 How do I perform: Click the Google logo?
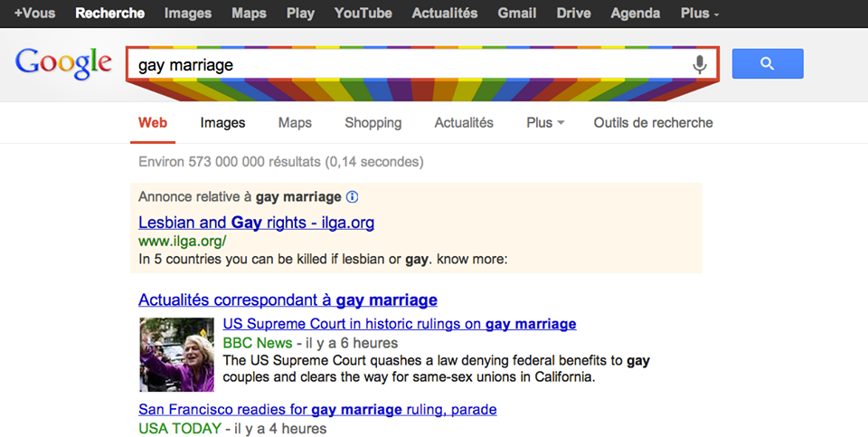click(63, 63)
